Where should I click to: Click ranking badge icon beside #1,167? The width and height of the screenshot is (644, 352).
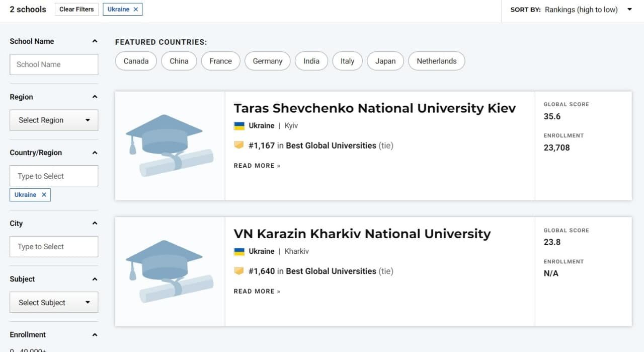pos(239,146)
